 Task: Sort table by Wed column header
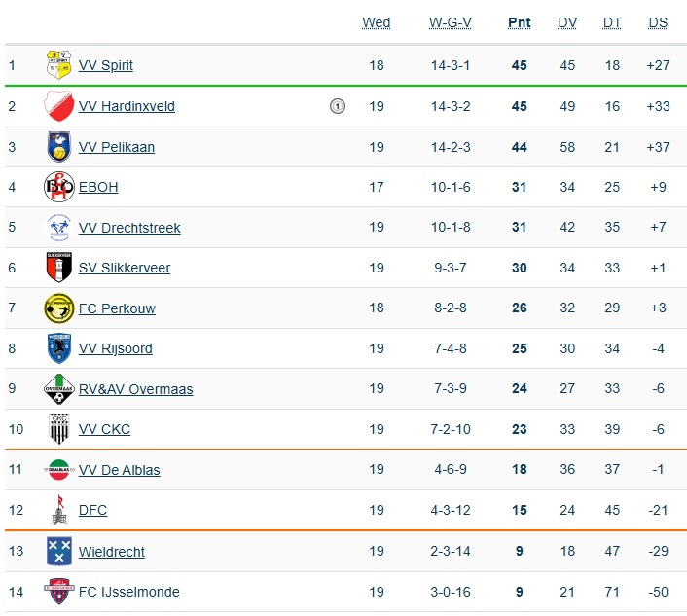pyautogui.click(x=377, y=23)
